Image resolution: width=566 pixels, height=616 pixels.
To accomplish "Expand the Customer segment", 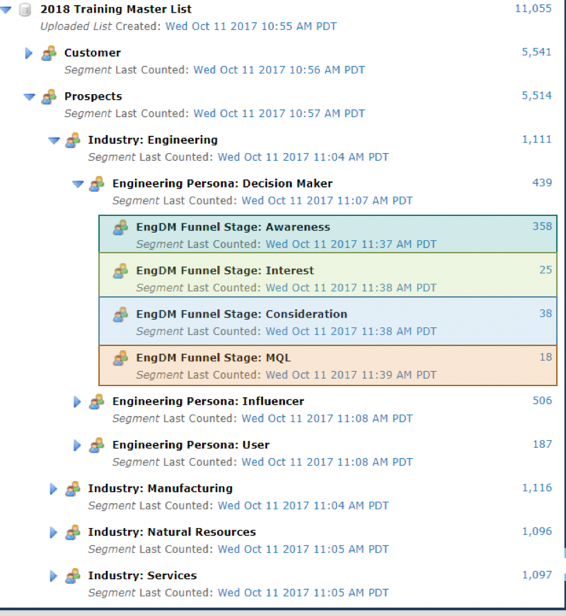I will tap(29, 53).
